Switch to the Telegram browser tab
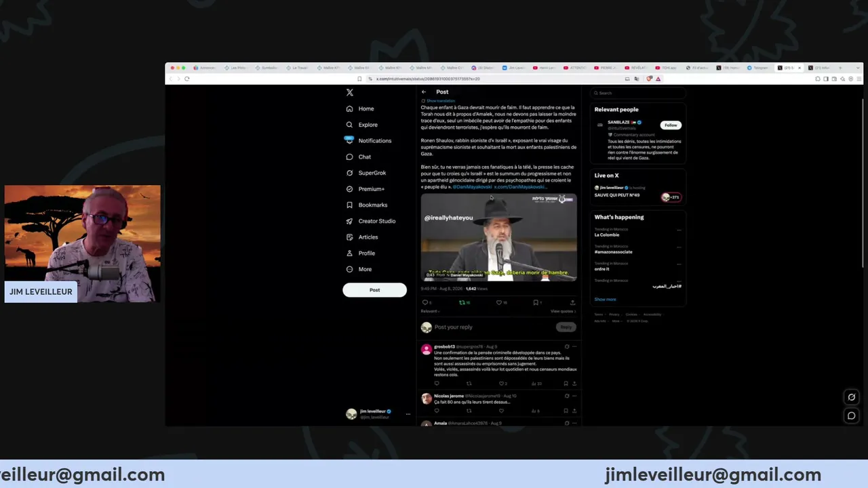868x488 pixels. pyautogui.click(x=759, y=68)
